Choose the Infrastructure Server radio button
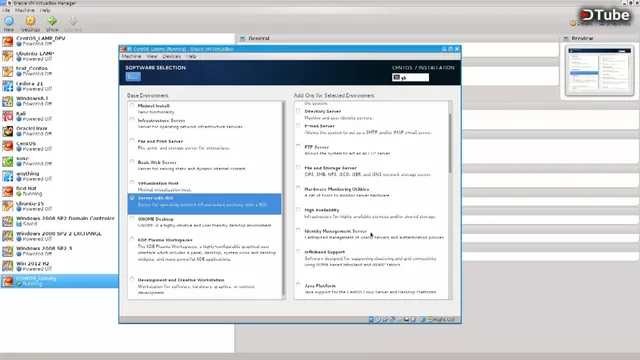This screenshot has height=360, width=640. pos(132,120)
